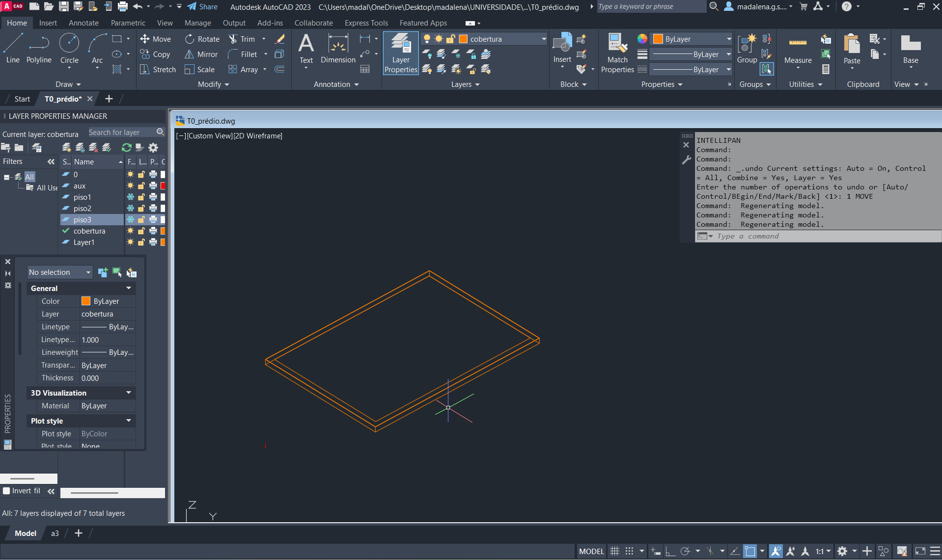Click the Share button
The width and height of the screenshot is (942, 560).
tap(202, 7)
